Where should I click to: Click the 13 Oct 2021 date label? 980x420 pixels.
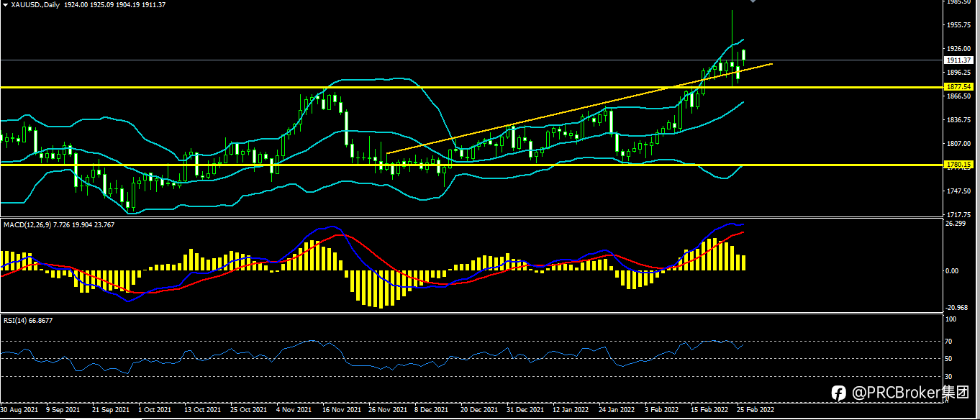[202, 410]
